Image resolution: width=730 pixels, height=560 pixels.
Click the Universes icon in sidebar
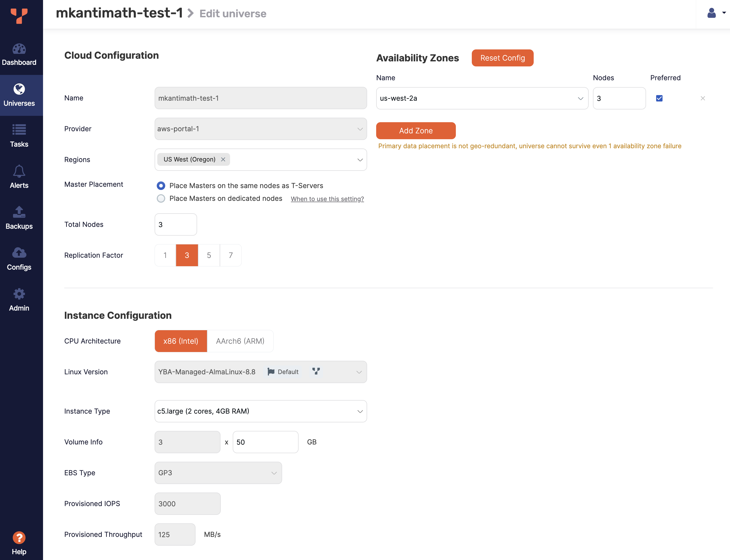point(19,94)
